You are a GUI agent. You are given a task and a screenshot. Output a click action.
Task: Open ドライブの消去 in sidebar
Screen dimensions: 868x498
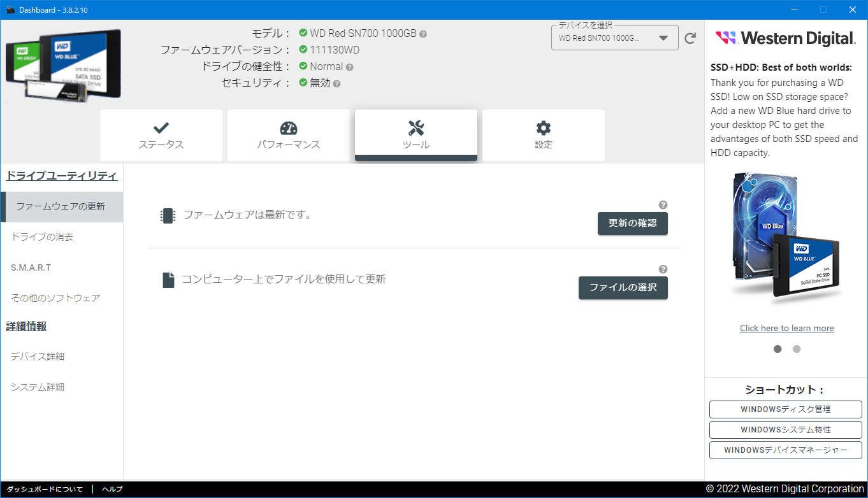click(x=62, y=237)
